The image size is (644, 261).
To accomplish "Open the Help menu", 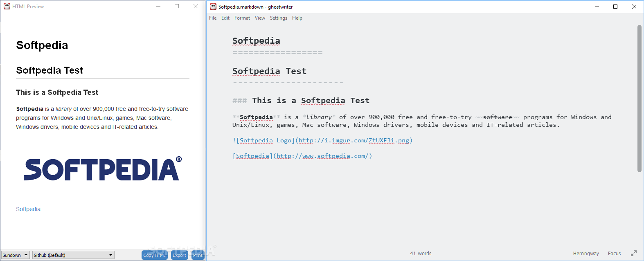I will pyautogui.click(x=297, y=18).
